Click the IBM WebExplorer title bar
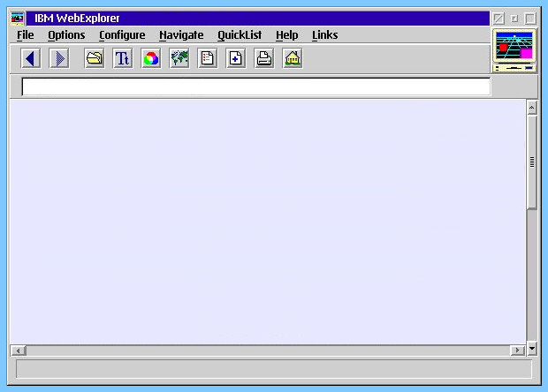 (258, 19)
